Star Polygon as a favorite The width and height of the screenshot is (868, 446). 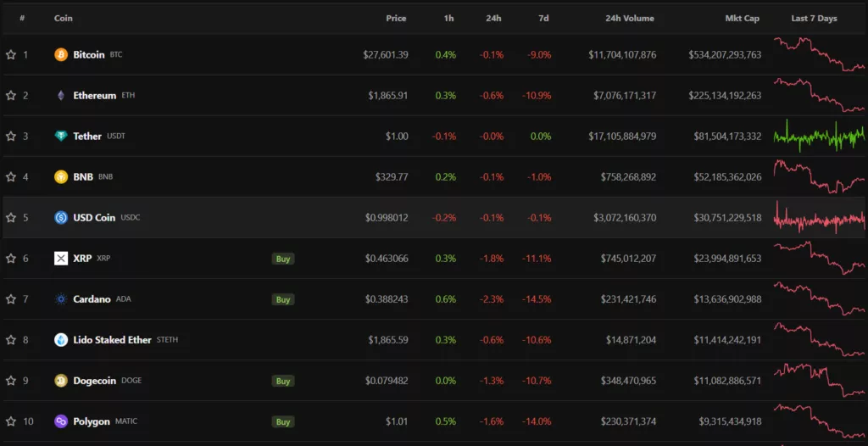pyautogui.click(x=11, y=421)
